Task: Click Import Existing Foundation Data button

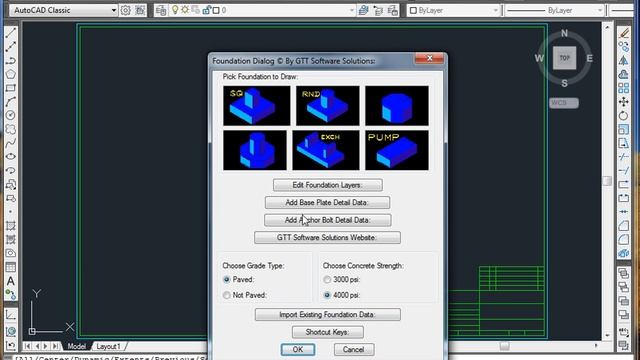Action: point(328,315)
